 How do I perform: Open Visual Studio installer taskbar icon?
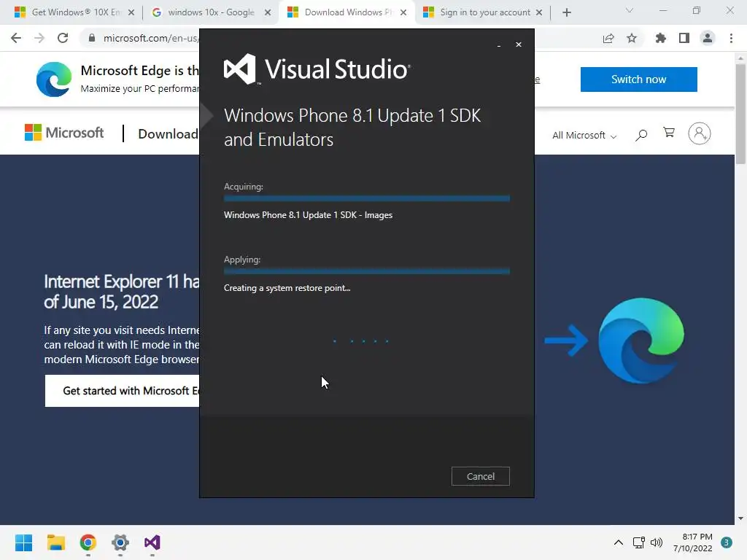[x=152, y=542]
